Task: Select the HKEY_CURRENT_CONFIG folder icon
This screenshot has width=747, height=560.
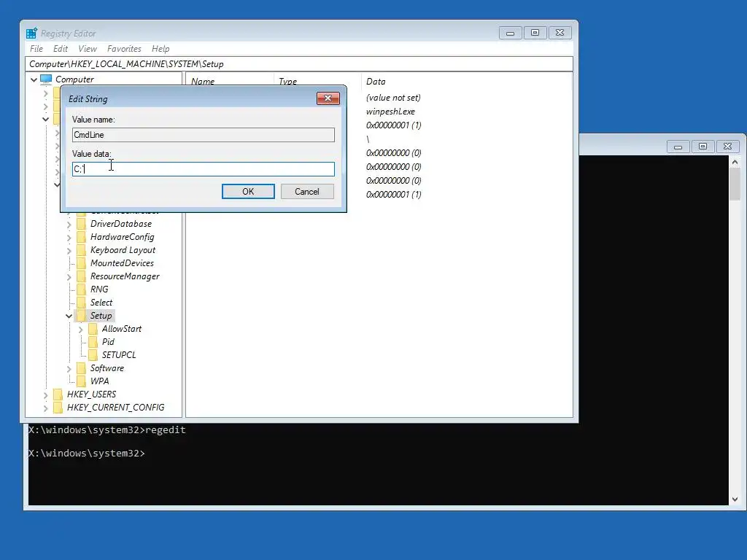Action: (58, 407)
